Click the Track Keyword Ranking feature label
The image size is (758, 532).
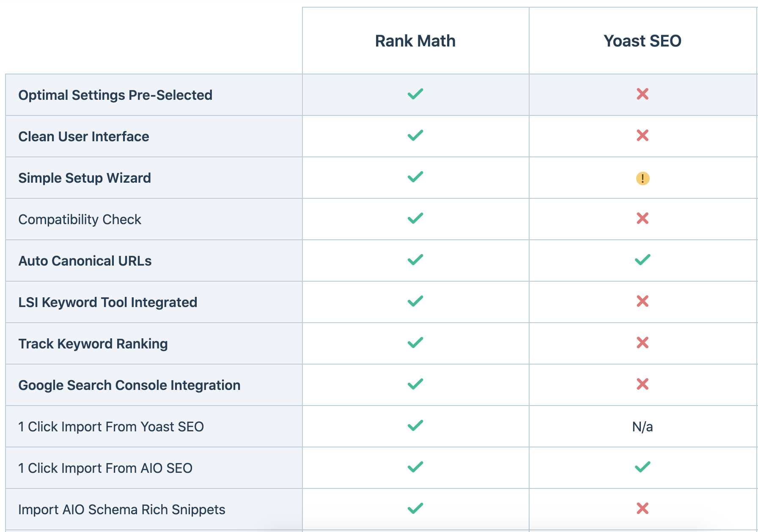[x=93, y=344]
